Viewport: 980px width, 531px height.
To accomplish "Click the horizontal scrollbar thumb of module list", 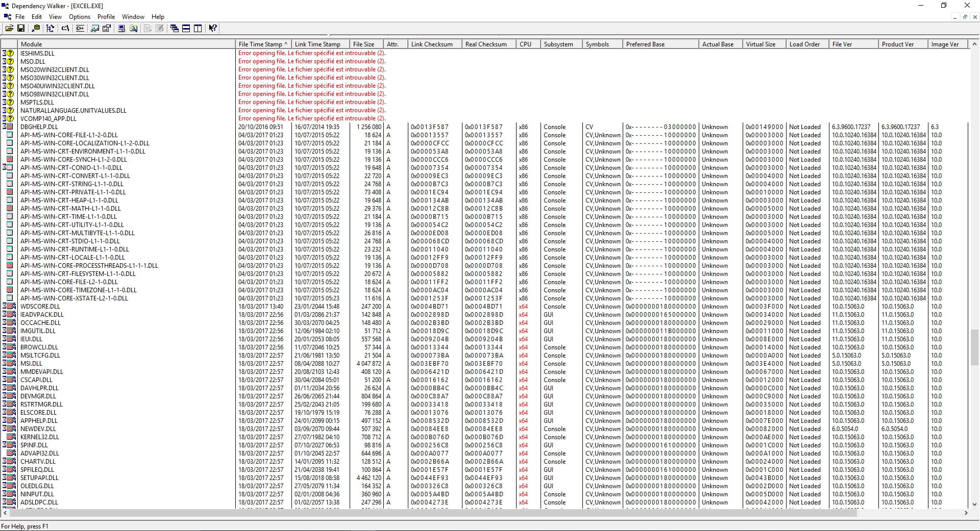I will point(433,513).
